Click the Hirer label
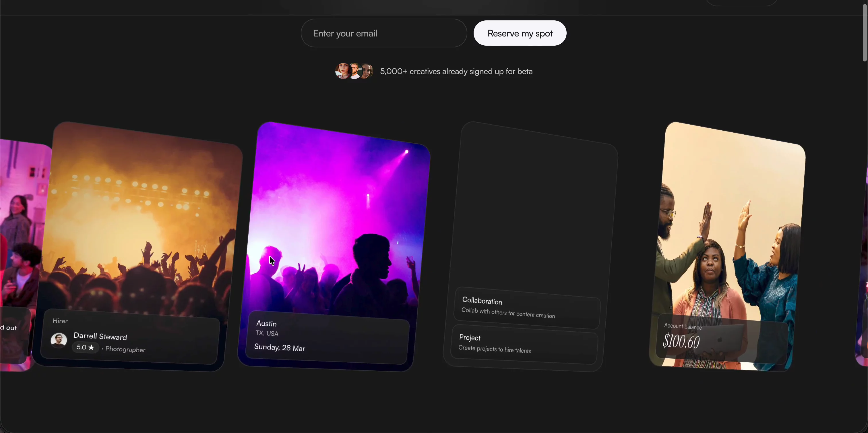 (60, 321)
